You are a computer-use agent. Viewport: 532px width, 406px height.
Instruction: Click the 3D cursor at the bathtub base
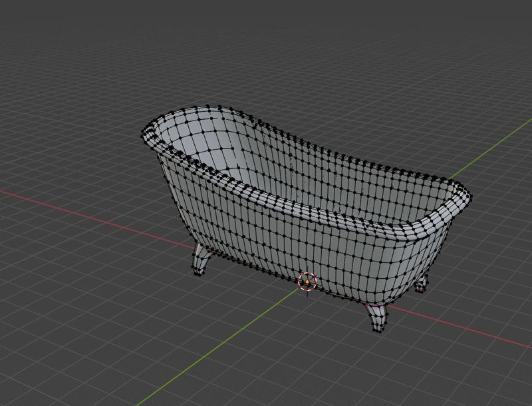tap(307, 282)
